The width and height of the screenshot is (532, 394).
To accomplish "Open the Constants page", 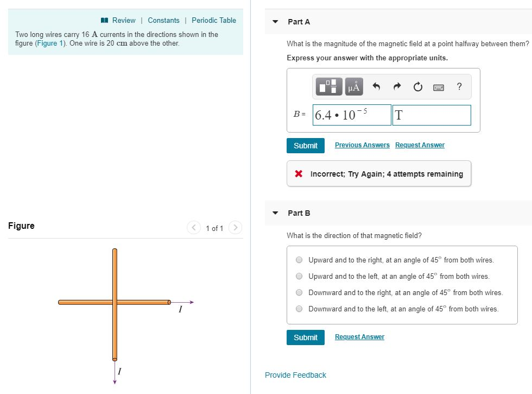I will click(163, 20).
